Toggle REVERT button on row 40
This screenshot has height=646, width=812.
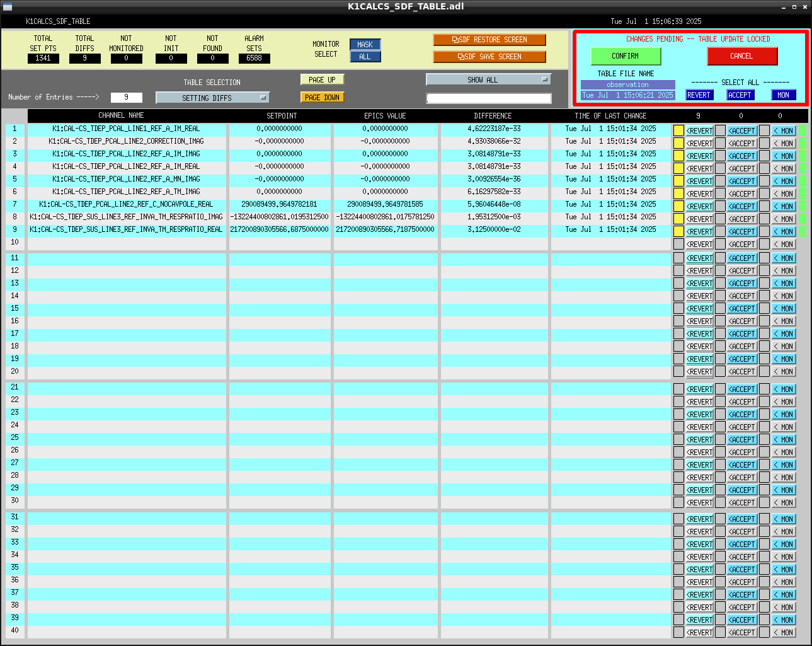699,633
